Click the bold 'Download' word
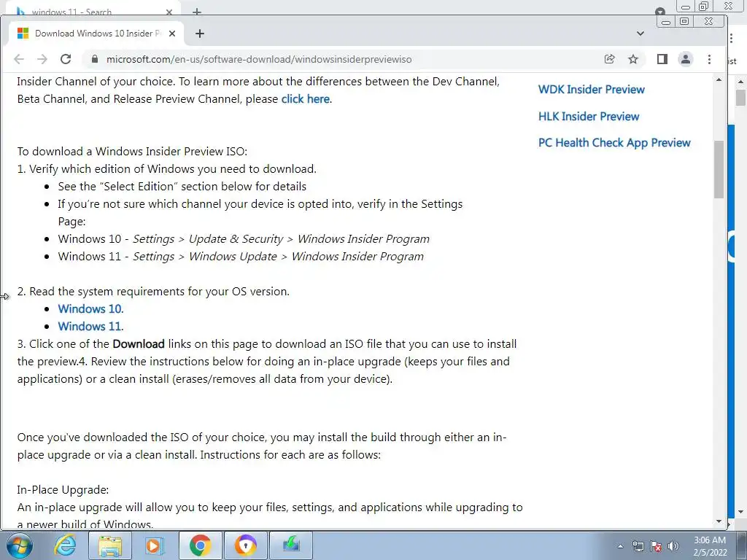This screenshot has height=560, width=747. pyautogui.click(x=139, y=344)
